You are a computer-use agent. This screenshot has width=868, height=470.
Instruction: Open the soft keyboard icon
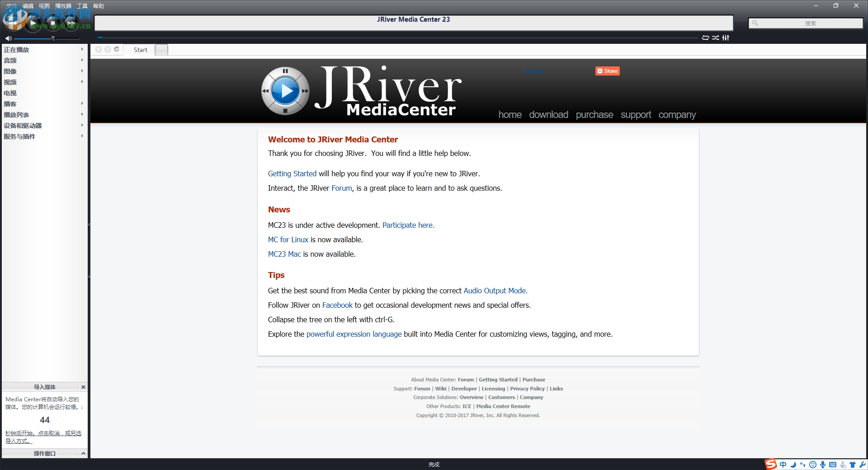pyautogui.click(x=833, y=465)
